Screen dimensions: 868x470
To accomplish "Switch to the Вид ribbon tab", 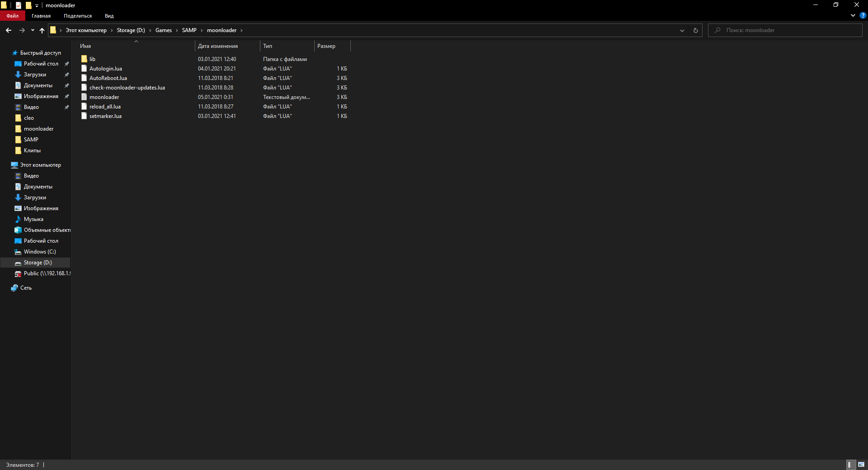I will pos(109,16).
